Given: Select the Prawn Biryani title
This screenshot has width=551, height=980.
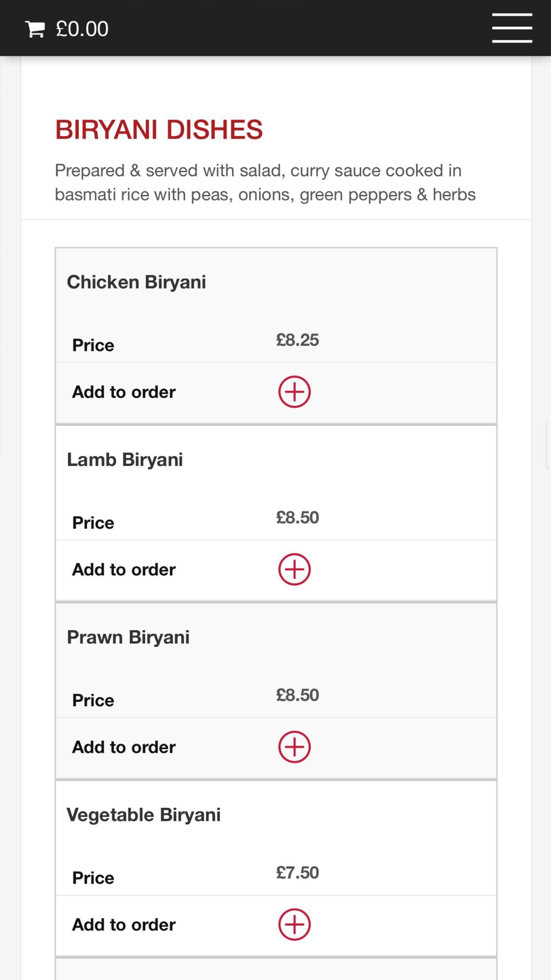Looking at the screenshot, I should pos(128,637).
